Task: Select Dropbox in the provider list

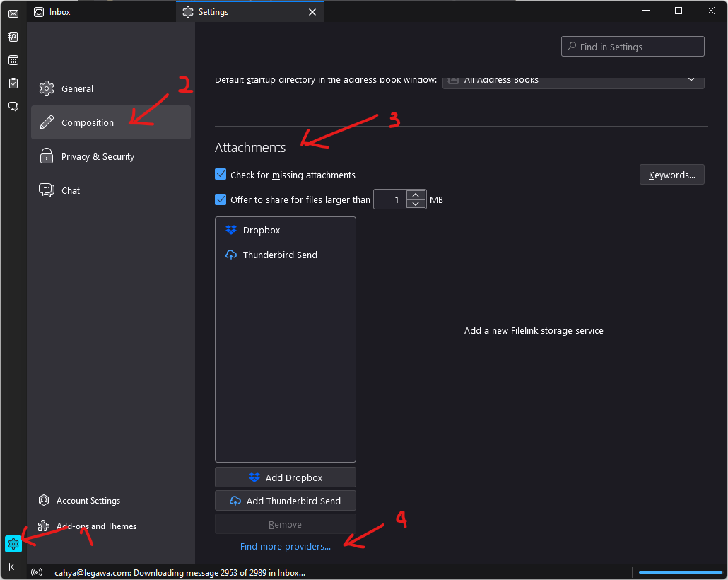Action: 262,231
